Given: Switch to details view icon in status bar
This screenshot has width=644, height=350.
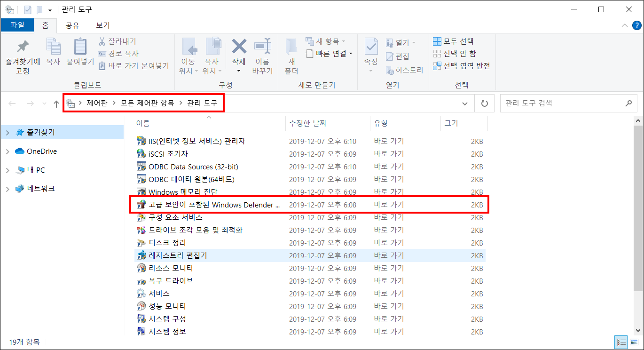Looking at the screenshot, I should (621, 342).
